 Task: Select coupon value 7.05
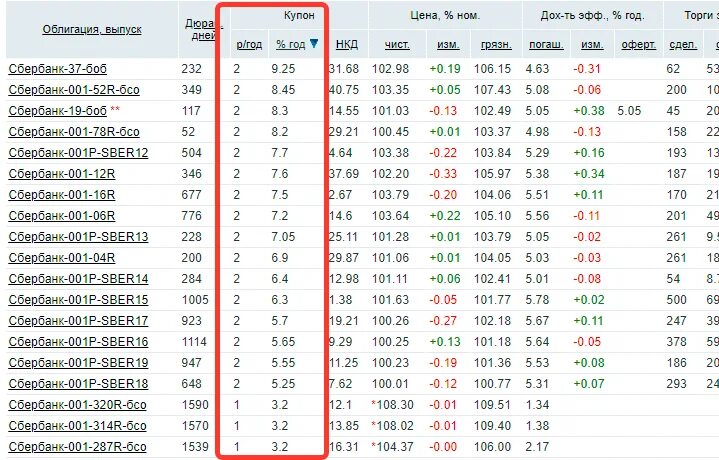283,237
